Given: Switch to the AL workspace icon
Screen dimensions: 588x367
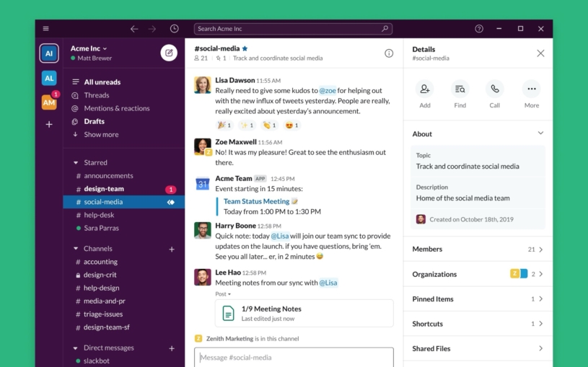Looking at the screenshot, I should pyautogui.click(x=49, y=78).
